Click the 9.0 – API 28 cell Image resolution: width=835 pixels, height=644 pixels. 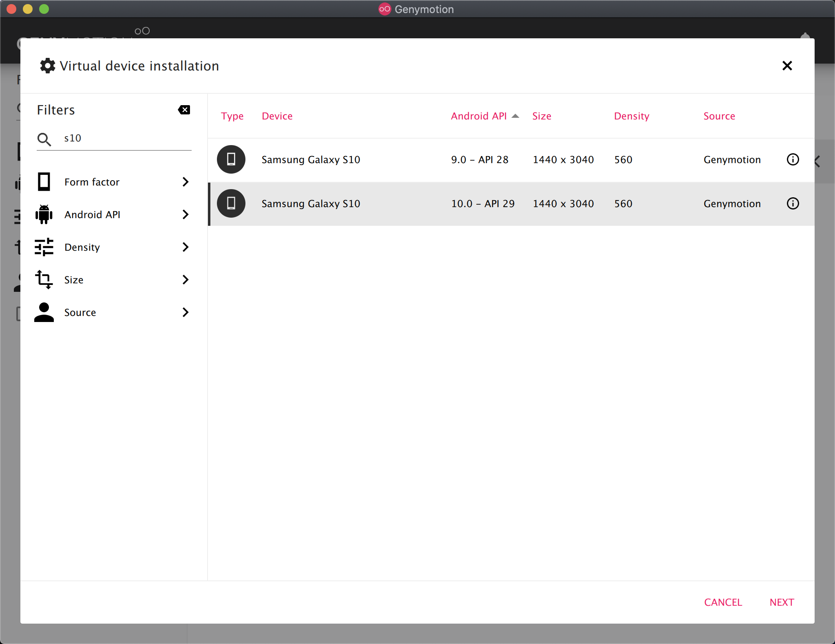(x=480, y=159)
